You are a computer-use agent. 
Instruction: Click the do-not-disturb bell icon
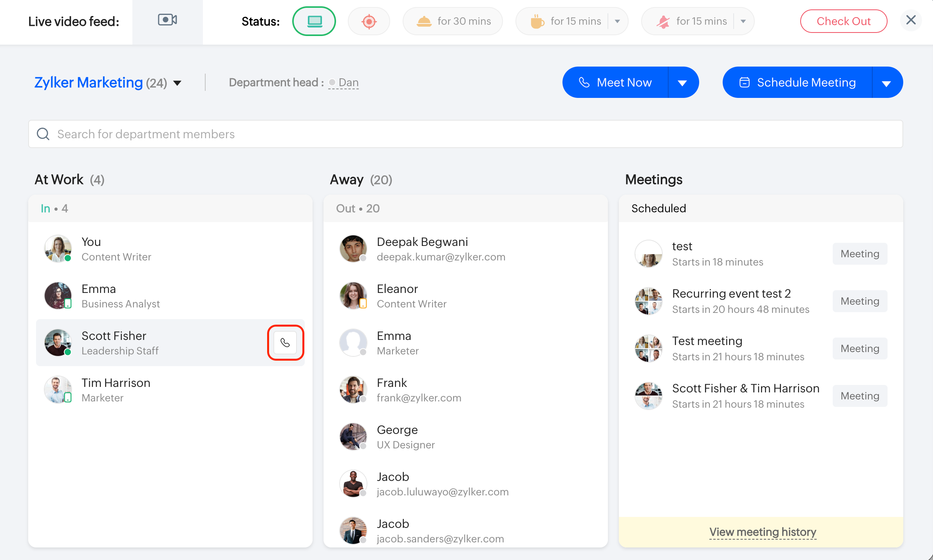pos(663,21)
